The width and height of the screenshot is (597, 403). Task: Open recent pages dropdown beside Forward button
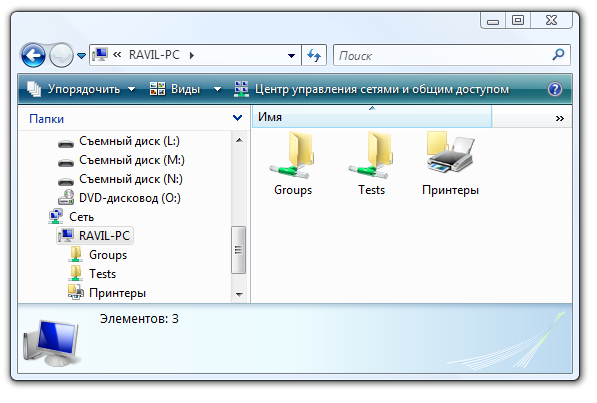[81, 56]
